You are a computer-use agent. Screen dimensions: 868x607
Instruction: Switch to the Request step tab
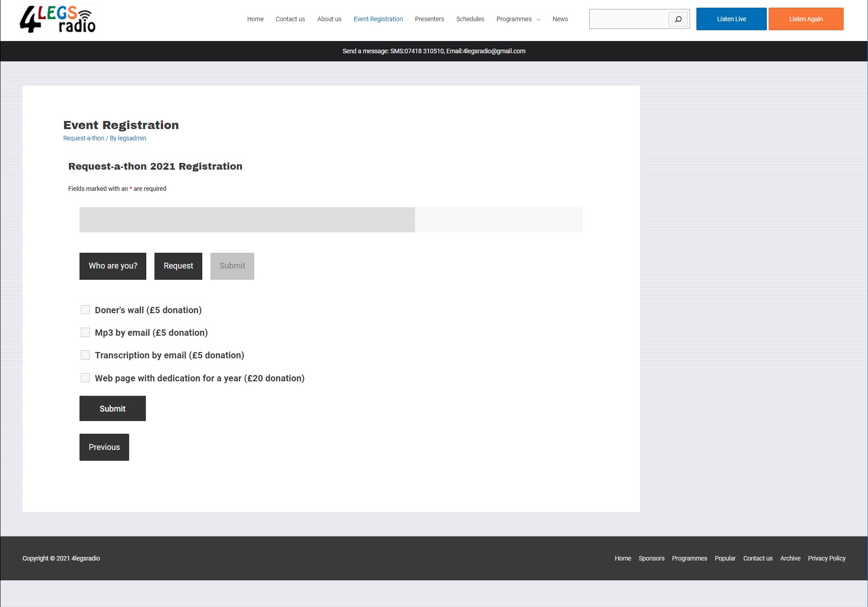[x=178, y=266]
